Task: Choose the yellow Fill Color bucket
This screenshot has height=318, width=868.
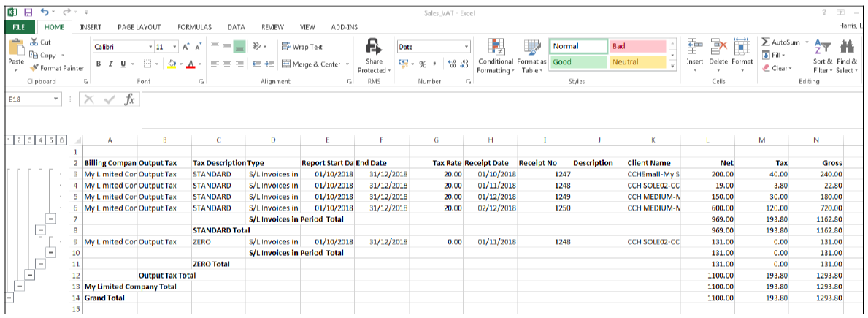Action: (172, 64)
